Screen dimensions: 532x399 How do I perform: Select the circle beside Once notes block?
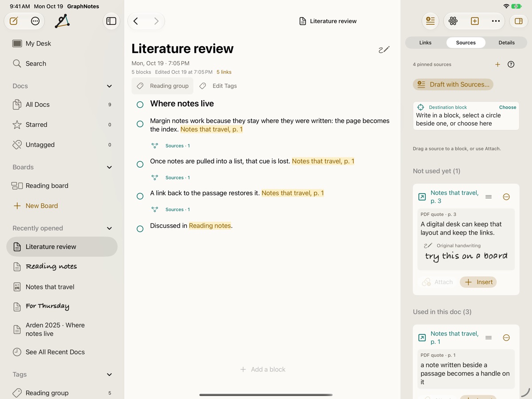click(140, 164)
